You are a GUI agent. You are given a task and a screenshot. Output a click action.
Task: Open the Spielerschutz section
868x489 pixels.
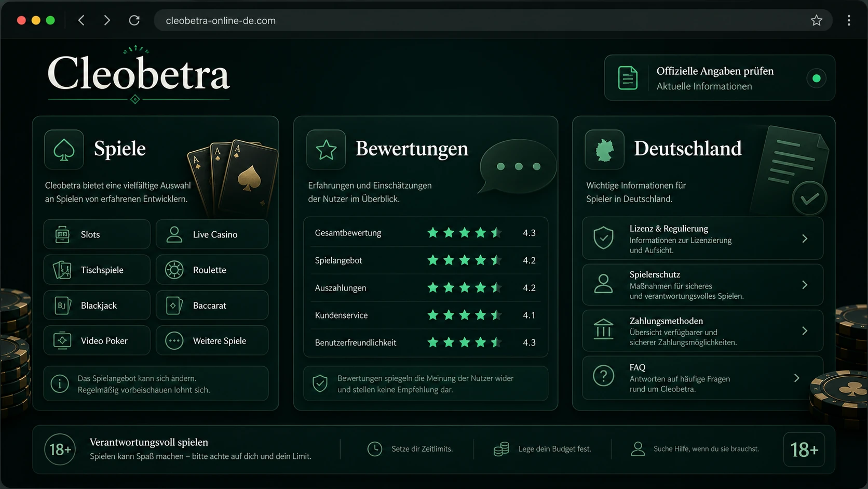click(x=702, y=285)
